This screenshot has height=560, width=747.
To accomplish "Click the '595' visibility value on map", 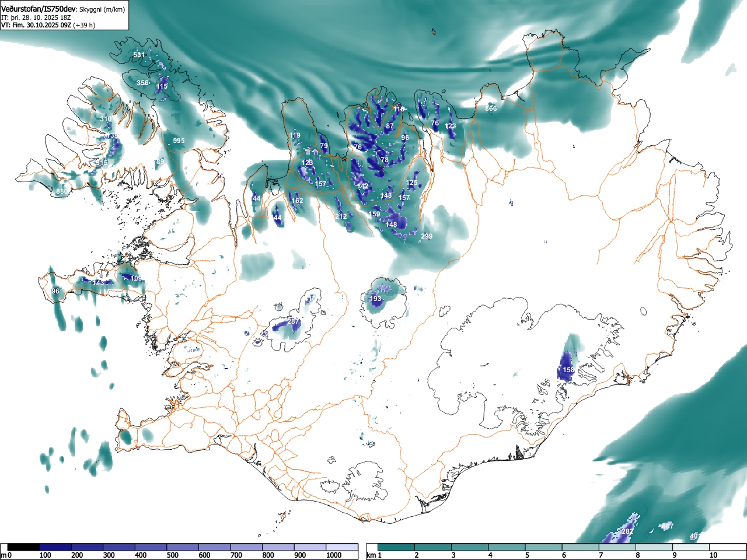I will click(x=179, y=141).
